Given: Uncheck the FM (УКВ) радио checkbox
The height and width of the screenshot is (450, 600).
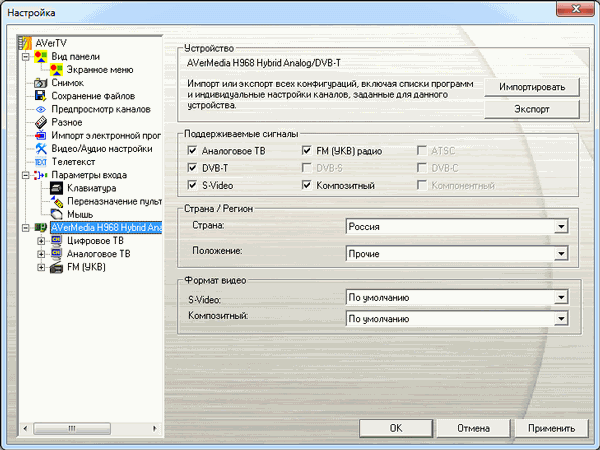Looking at the screenshot, I should 307,150.
